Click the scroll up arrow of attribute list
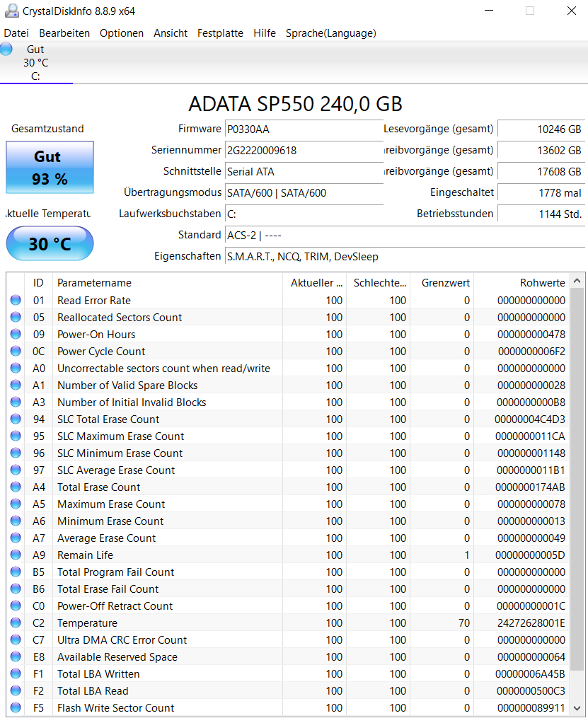The width and height of the screenshot is (588, 718). 577,280
